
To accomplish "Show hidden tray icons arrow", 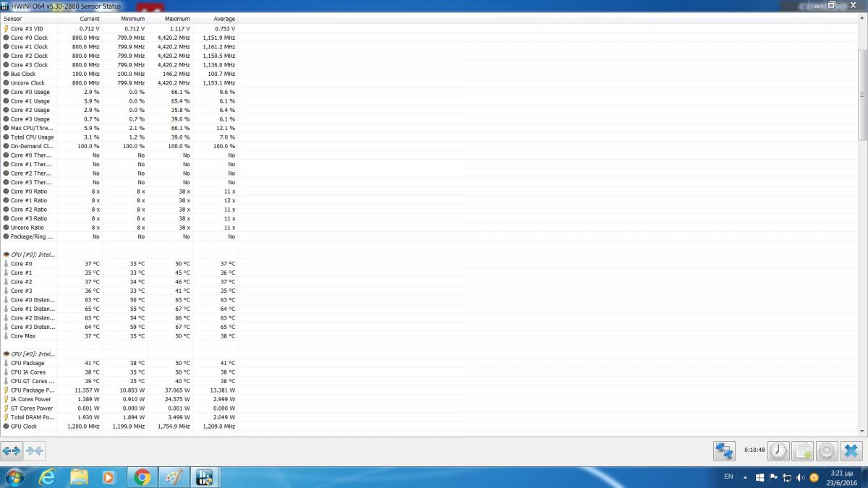I will (746, 477).
